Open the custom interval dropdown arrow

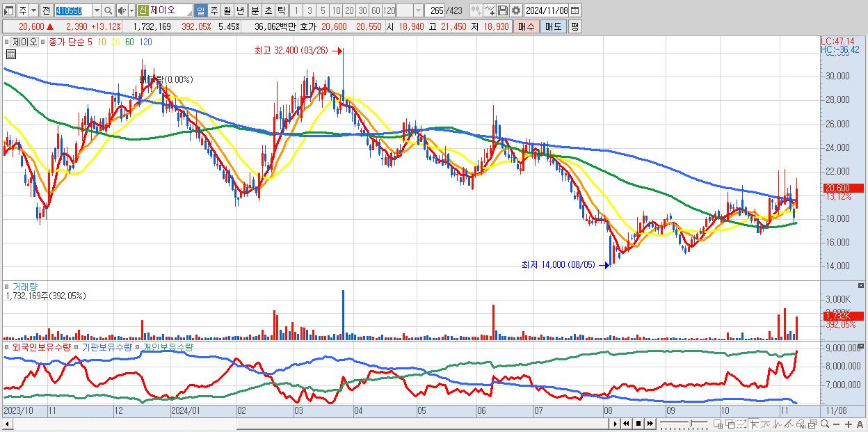(x=418, y=11)
